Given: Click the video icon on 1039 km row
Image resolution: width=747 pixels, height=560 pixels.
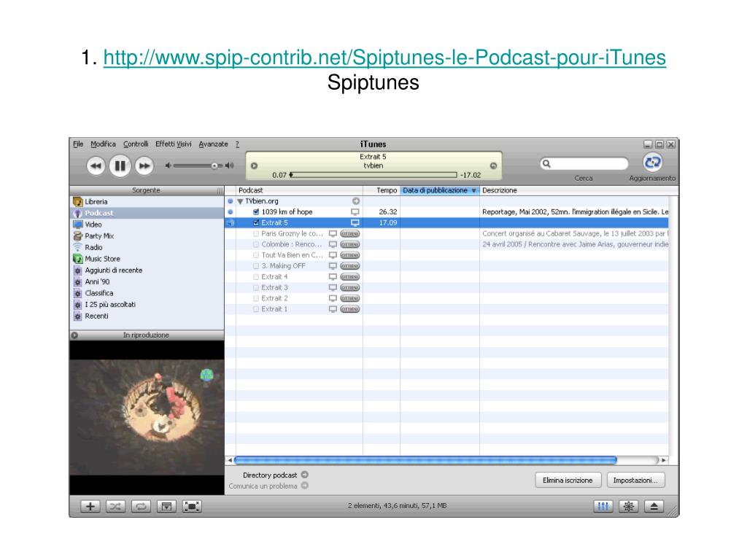Looking at the screenshot, I should tap(355, 212).
